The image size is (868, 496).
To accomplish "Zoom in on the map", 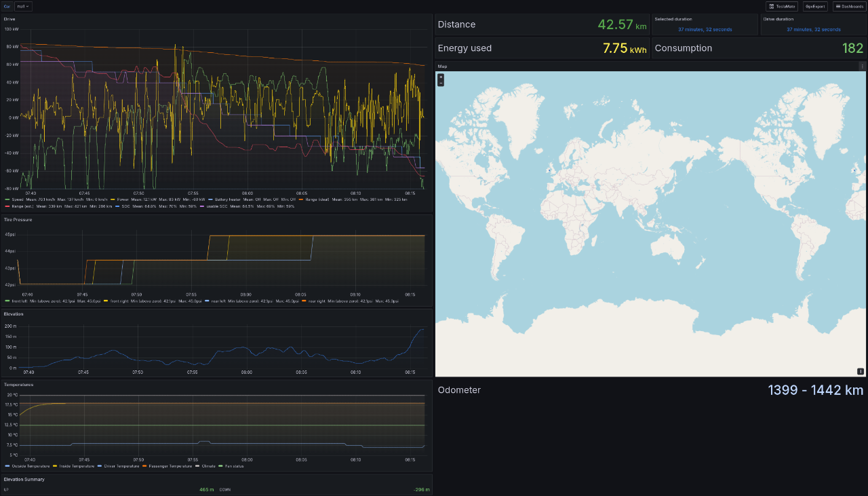I will coord(441,77).
